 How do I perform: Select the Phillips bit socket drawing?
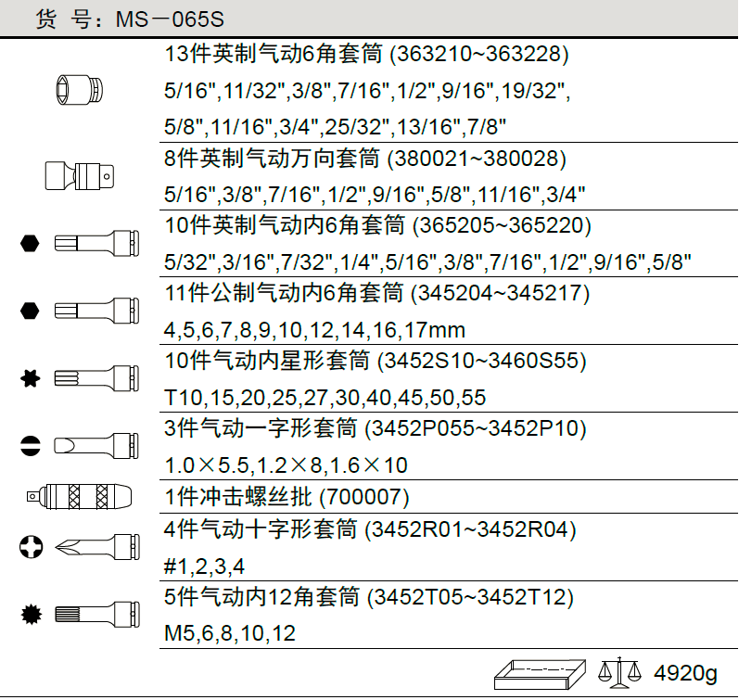click(x=96, y=547)
